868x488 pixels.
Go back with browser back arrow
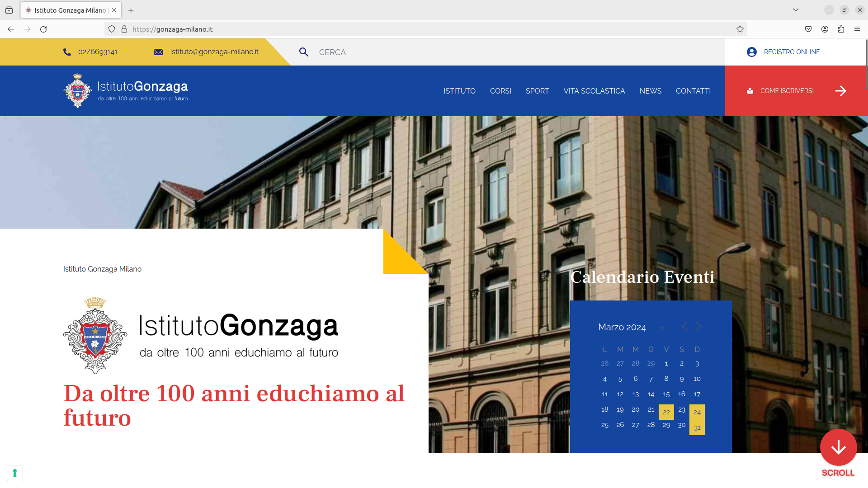(x=11, y=29)
